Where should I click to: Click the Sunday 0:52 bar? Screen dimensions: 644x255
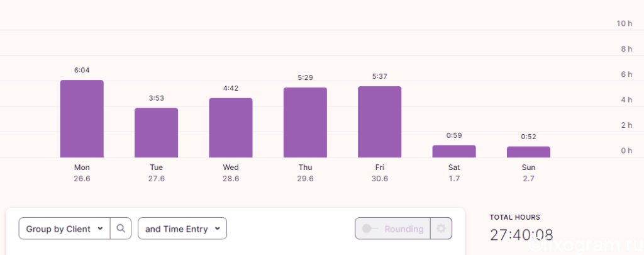[528, 152]
